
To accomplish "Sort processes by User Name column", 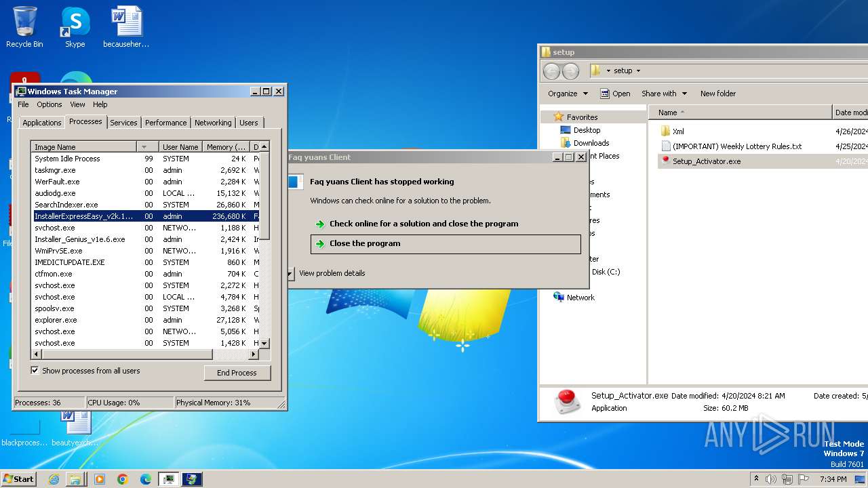I will click(x=180, y=147).
